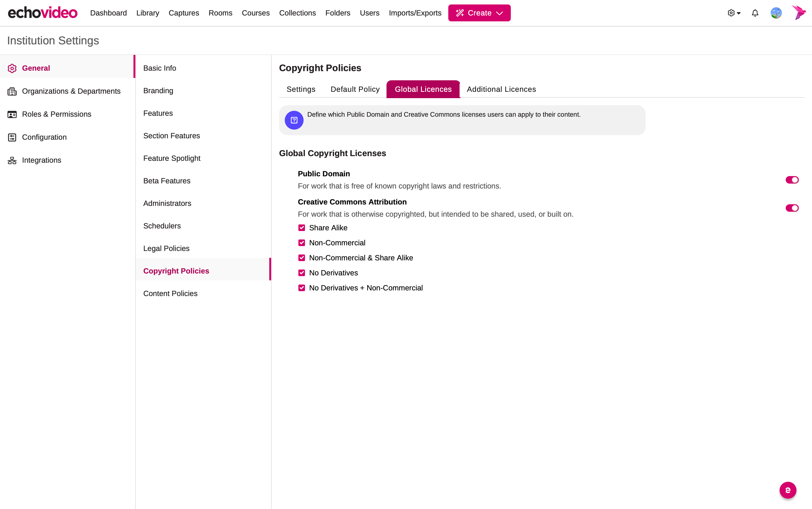Open the Branding settings page

(203, 91)
